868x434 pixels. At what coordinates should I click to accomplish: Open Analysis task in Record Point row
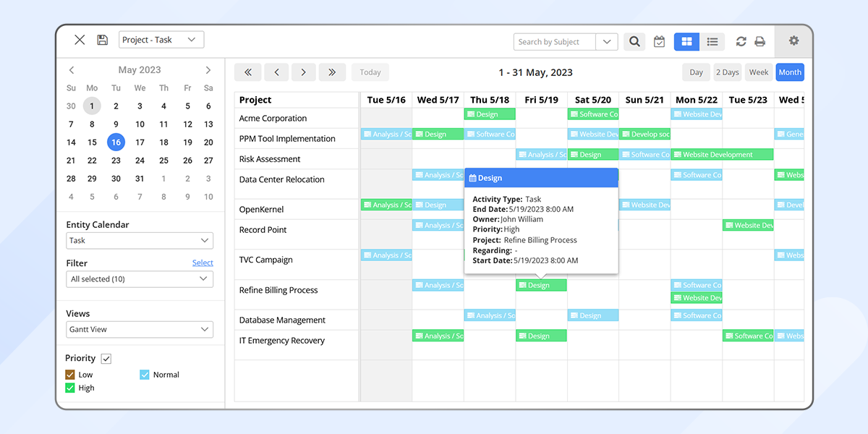coord(438,226)
